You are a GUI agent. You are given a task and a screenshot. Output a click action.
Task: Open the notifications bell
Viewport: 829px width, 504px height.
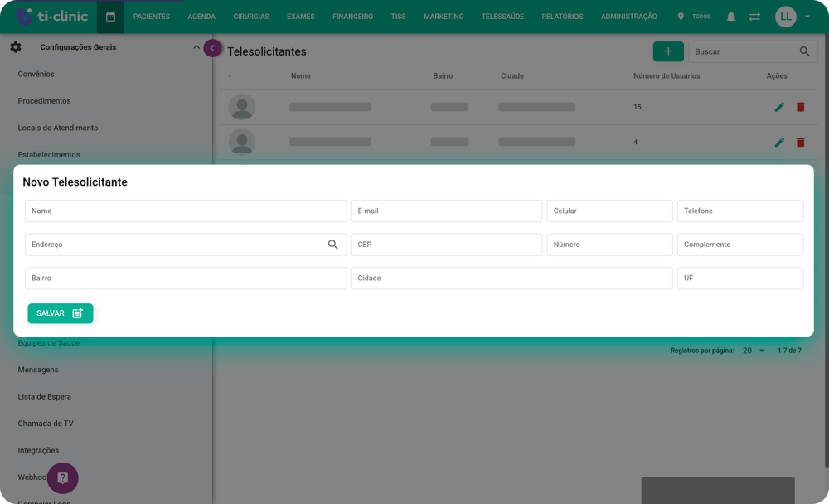coord(730,17)
